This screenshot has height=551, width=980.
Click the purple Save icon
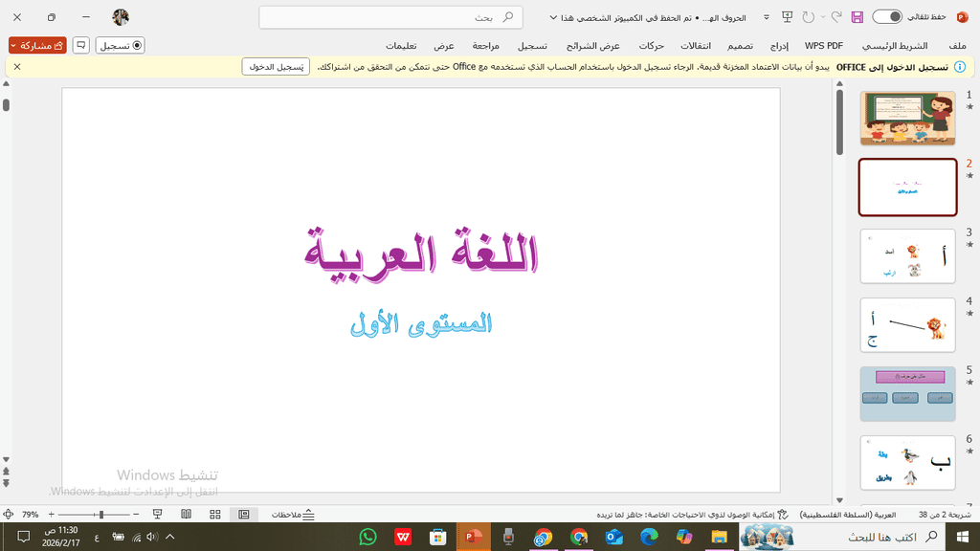(x=857, y=17)
